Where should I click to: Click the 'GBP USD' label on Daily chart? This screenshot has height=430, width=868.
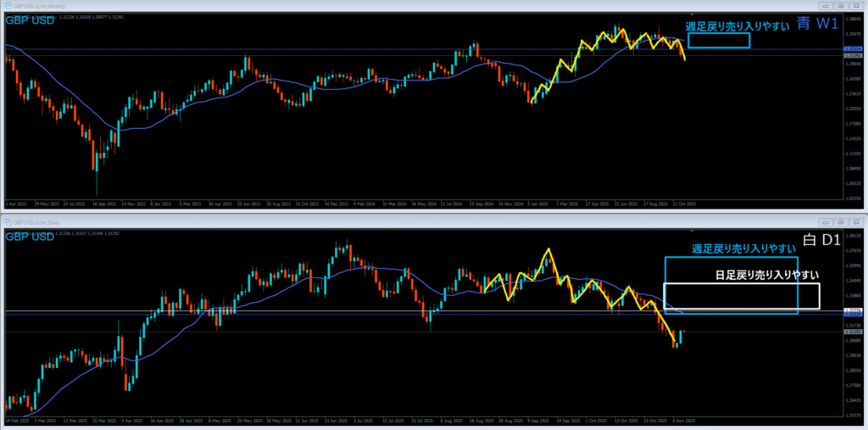tap(29, 237)
